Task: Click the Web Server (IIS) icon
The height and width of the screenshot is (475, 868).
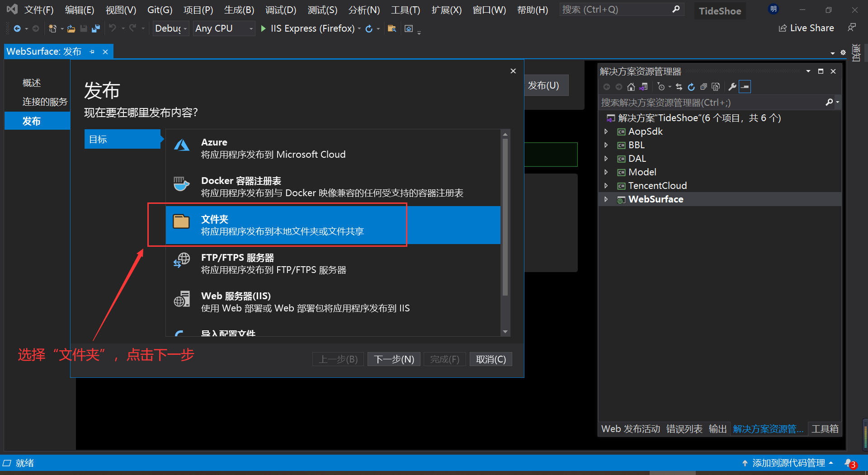Action: (182, 299)
